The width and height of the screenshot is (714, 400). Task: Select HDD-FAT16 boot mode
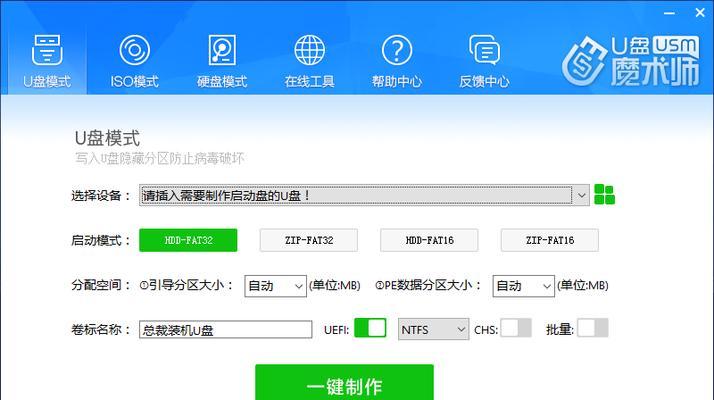(x=429, y=240)
